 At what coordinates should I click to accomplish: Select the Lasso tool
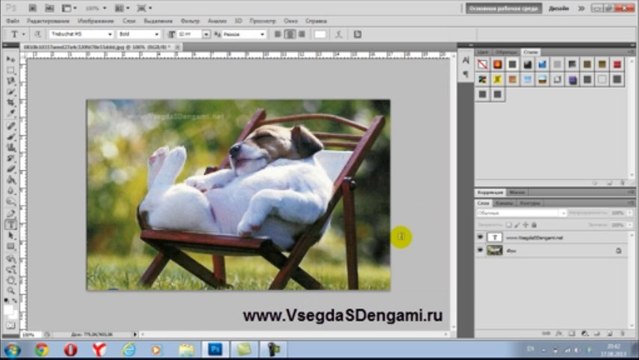coord(11,81)
